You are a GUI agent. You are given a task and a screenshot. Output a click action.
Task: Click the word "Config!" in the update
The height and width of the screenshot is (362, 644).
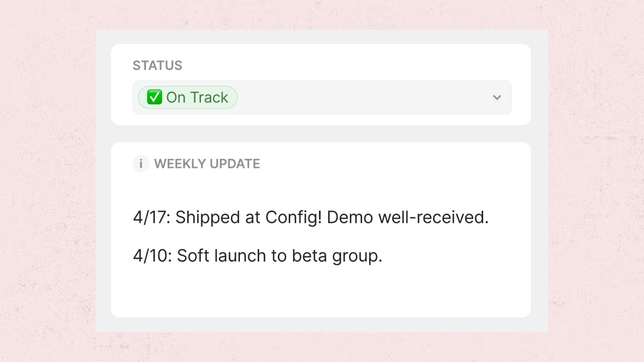[x=293, y=218]
